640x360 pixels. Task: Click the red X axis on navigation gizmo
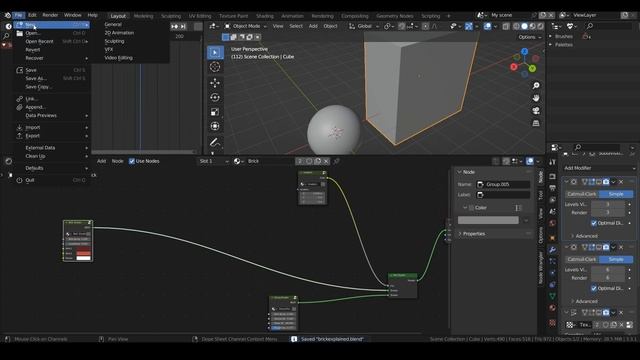click(x=514, y=67)
